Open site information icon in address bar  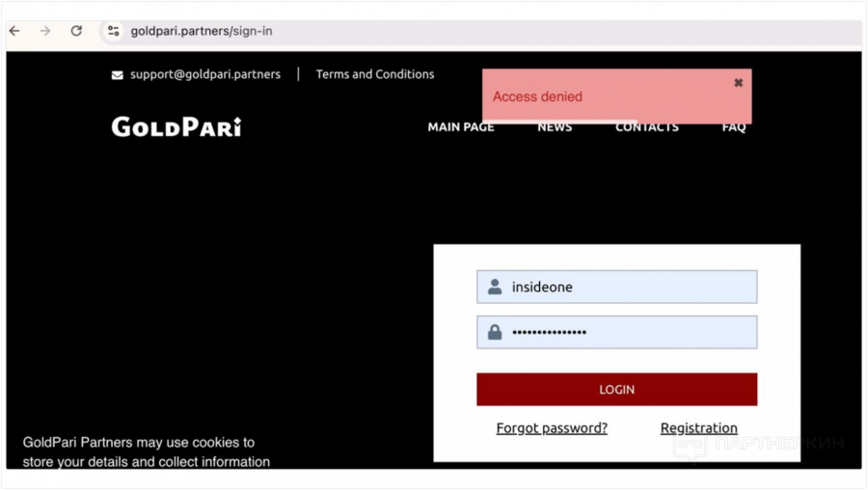(114, 31)
